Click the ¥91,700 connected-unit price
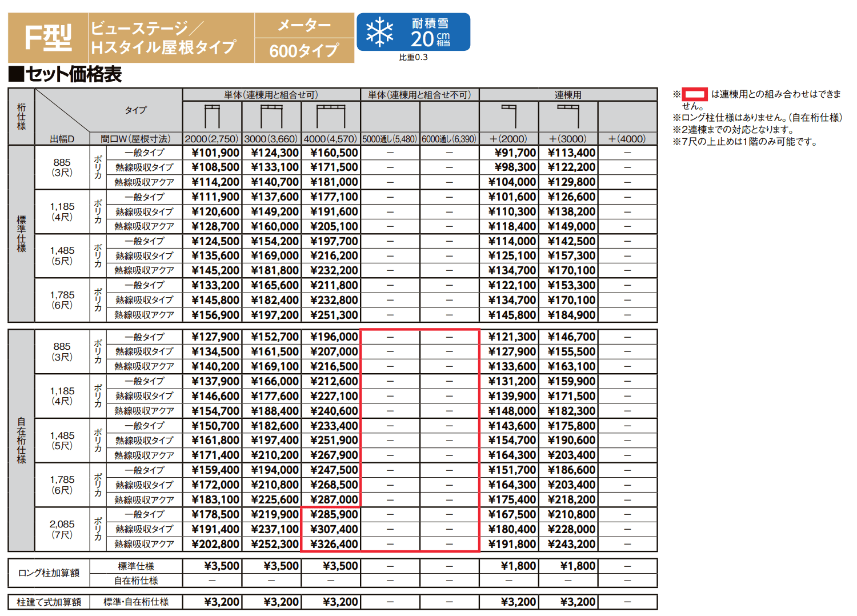857x616 pixels. [x=509, y=153]
